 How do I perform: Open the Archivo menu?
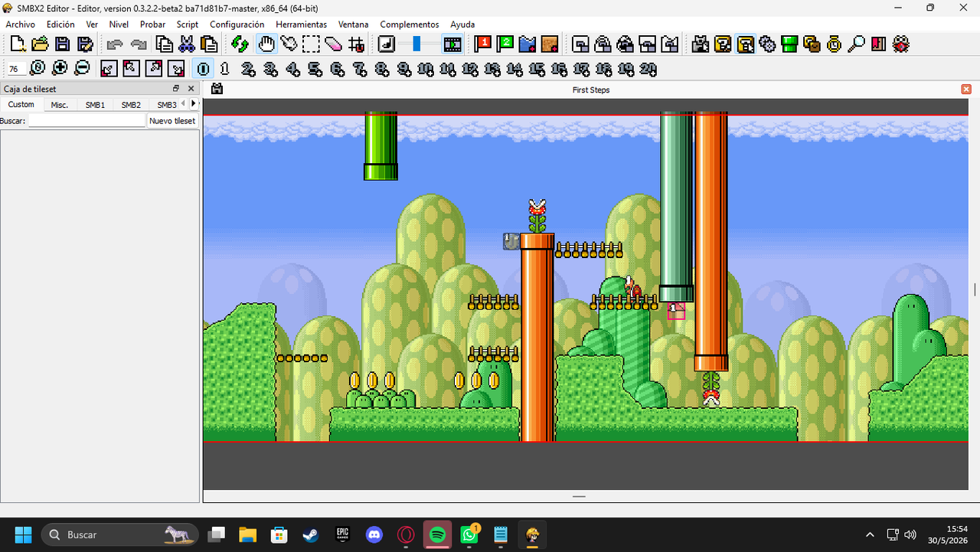click(21, 24)
